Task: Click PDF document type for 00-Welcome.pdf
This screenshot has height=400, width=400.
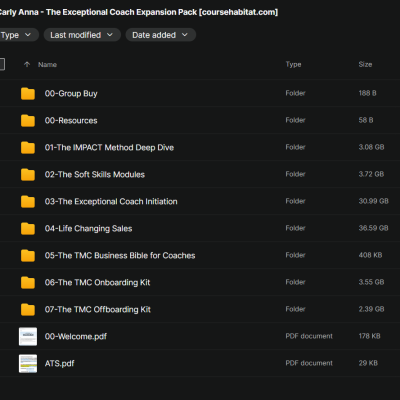Action: 309,336
